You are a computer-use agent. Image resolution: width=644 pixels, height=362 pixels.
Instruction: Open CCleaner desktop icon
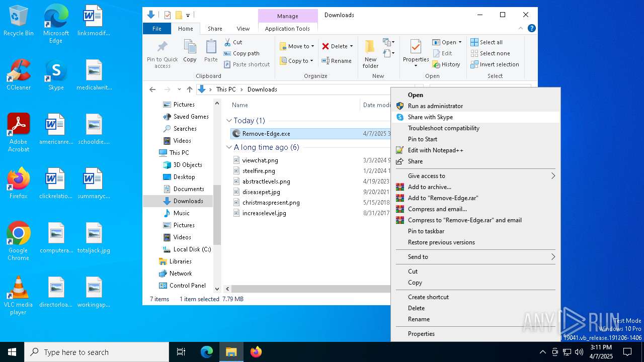(x=19, y=75)
